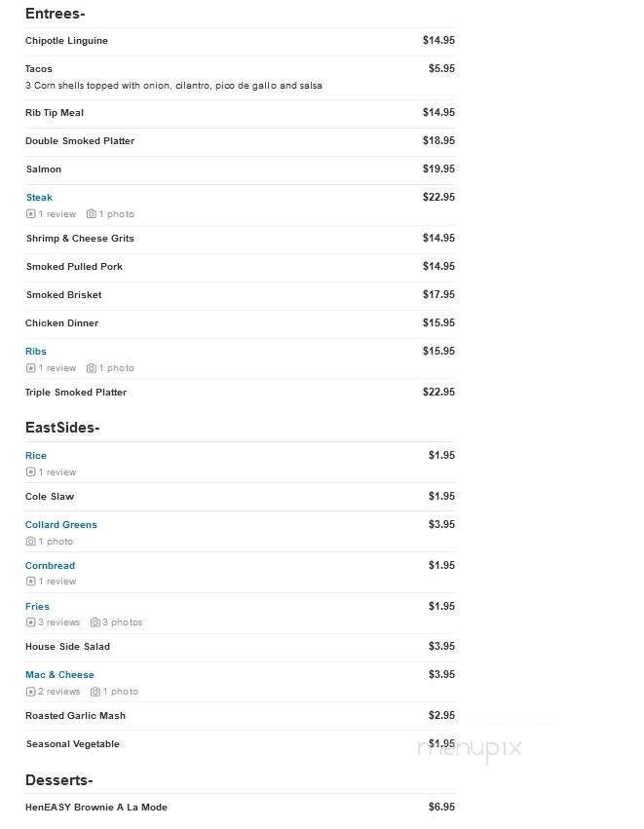Click the '3 photos' text under Fries
Screen dimensions: 644x829
[x=122, y=622]
